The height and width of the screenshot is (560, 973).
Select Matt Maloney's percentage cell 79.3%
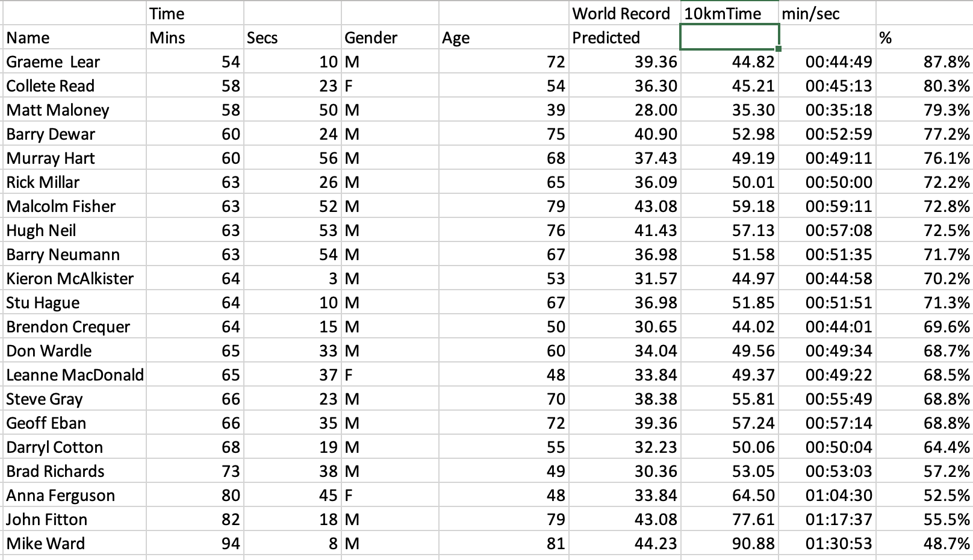click(924, 110)
